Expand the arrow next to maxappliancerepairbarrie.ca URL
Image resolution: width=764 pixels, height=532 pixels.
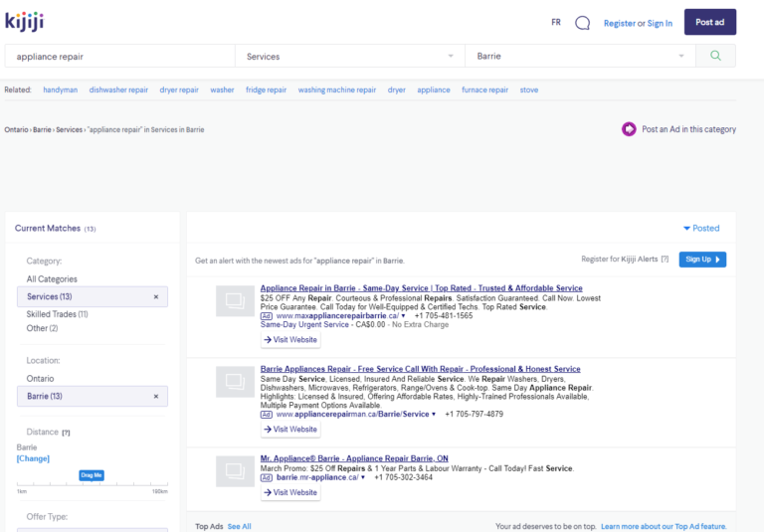pyautogui.click(x=403, y=316)
